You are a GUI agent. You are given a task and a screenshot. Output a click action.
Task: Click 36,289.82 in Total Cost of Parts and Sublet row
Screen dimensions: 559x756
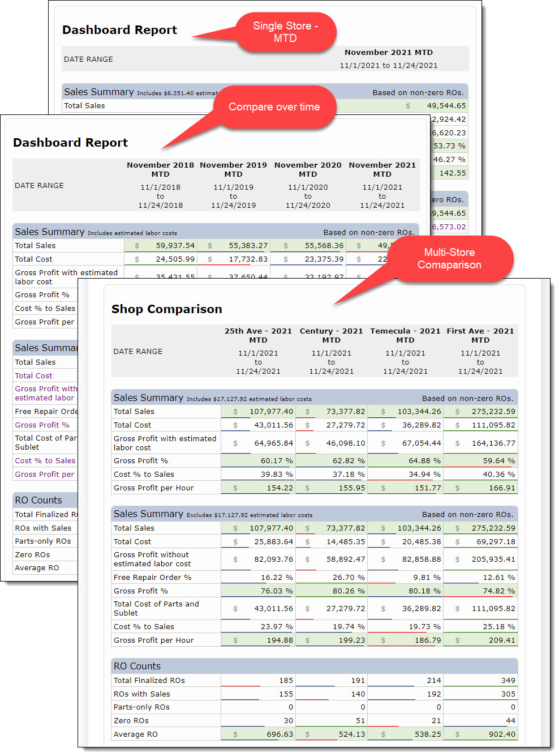(x=422, y=609)
